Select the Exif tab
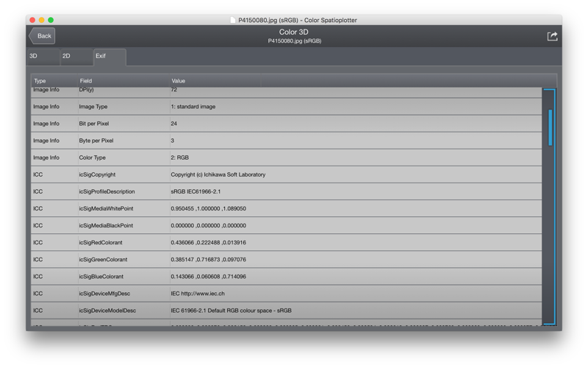The width and height of the screenshot is (588, 368). pyautogui.click(x=110, y=57)
